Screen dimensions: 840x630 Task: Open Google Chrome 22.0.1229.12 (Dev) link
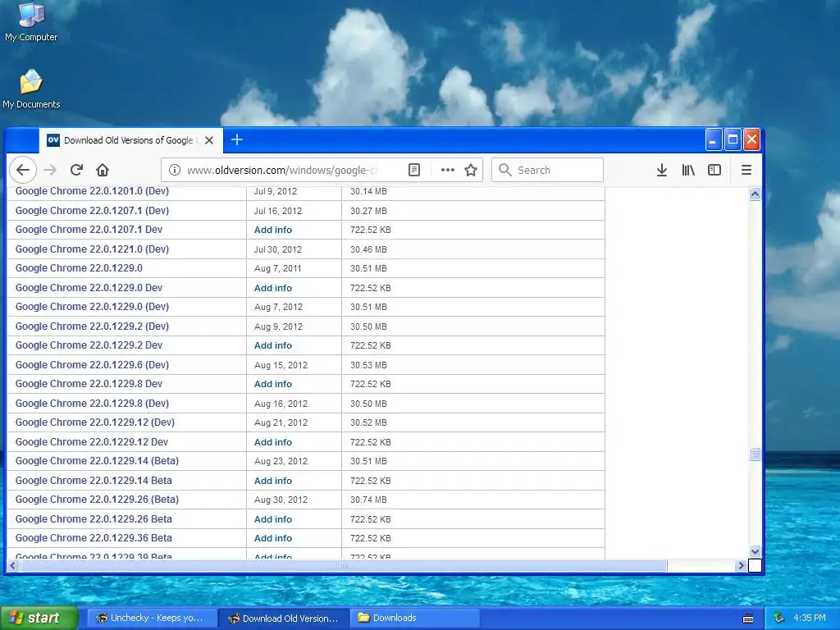[x=95, y=422]
